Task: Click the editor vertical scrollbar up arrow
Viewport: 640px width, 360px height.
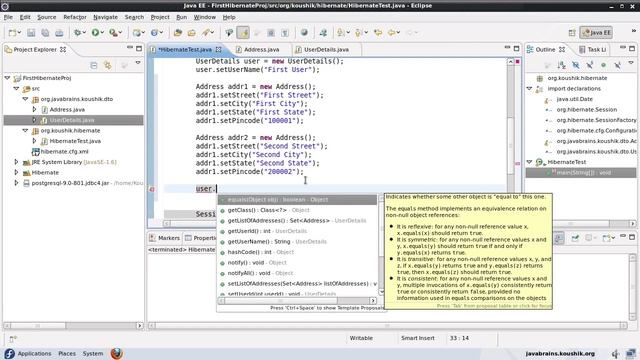Action: pyautogui.click(x=511, y=62)
